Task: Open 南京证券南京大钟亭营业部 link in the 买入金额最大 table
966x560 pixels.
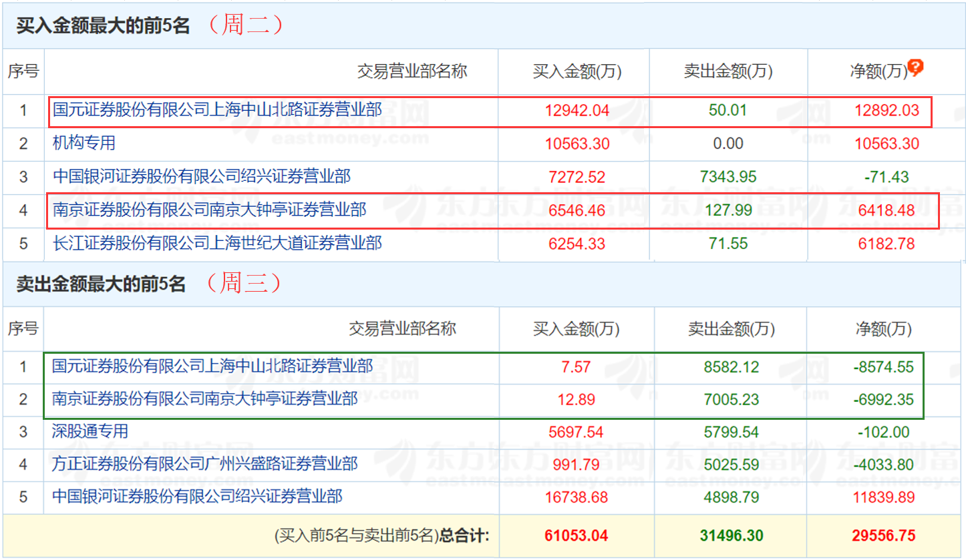Action: (x=210, y=210)
